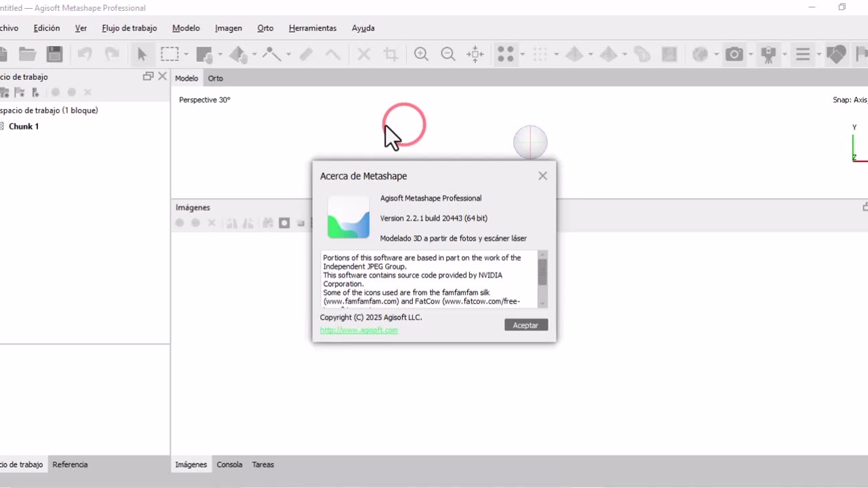Open the Edición menu

pos(47,28)
